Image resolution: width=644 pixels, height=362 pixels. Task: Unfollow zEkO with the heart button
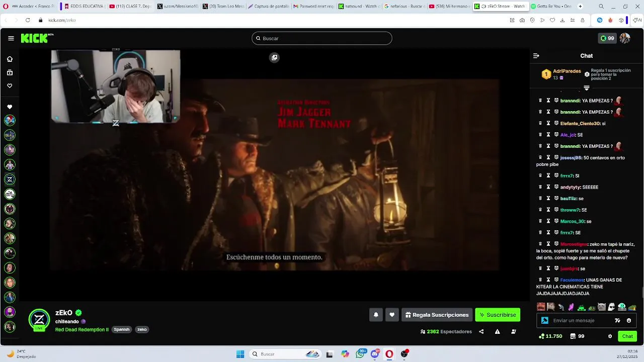point(392,315)
